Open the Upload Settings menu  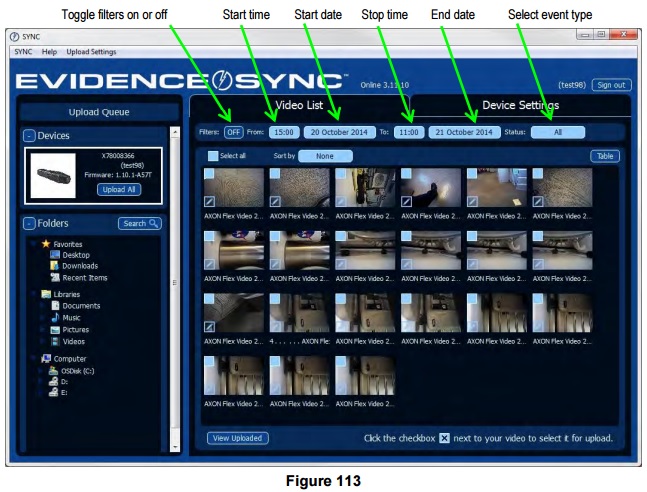tap(91, 51)
